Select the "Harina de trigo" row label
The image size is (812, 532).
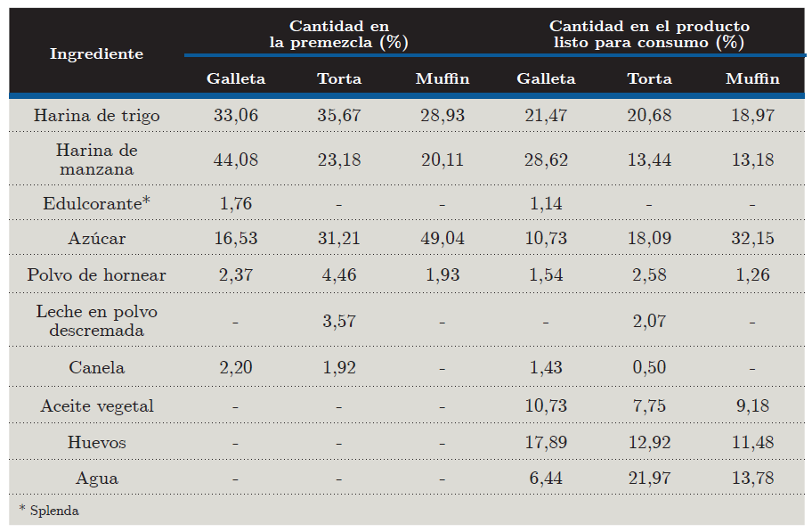96,115
